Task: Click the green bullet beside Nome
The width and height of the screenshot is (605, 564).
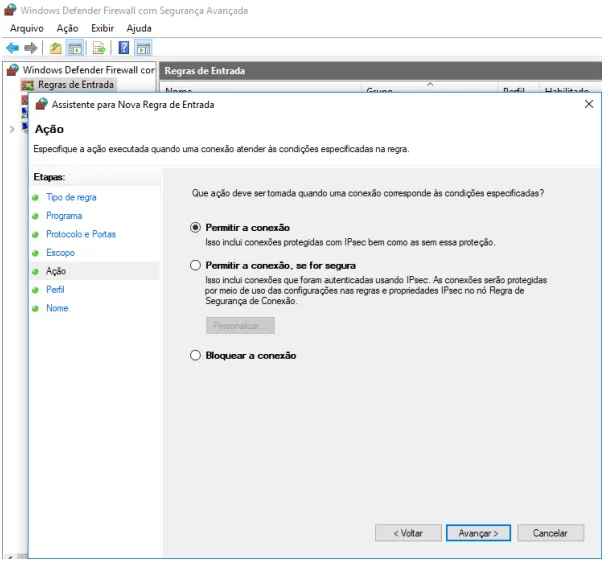Action: pos(35,309)
